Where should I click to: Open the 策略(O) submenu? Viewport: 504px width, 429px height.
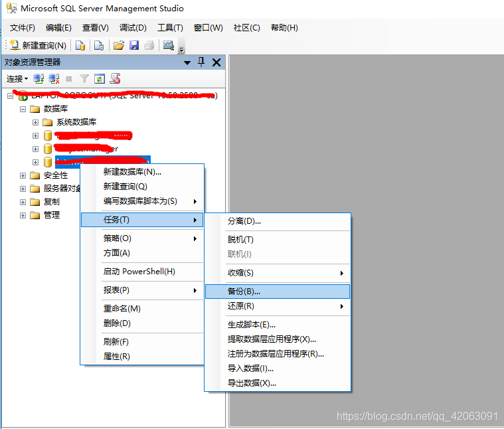pos(142,238)
